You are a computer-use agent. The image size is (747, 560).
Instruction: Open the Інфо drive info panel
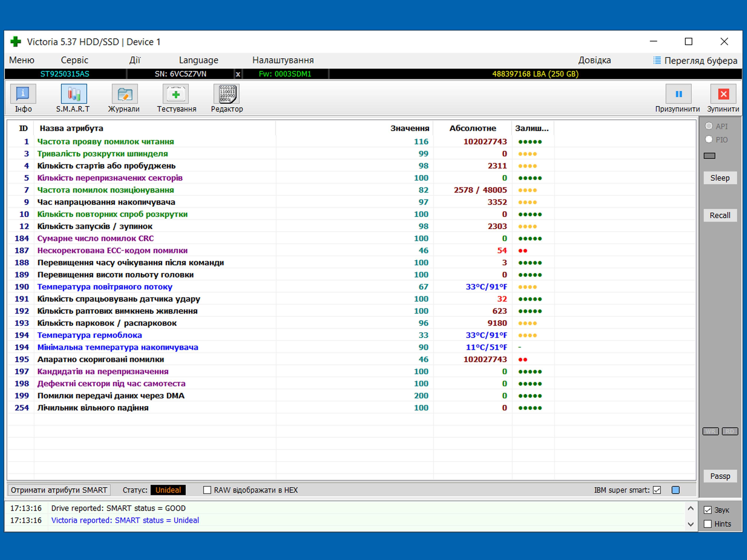pos(23,94)
